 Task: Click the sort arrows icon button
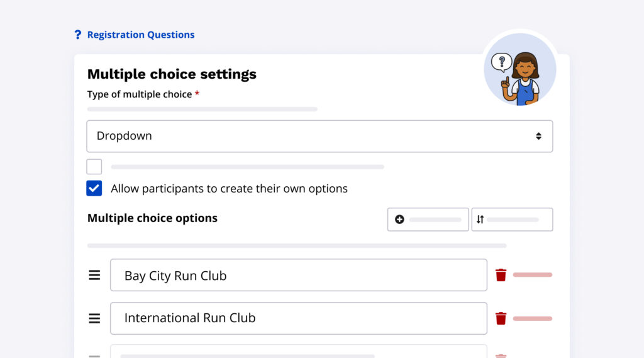click(x=480, y=220)
